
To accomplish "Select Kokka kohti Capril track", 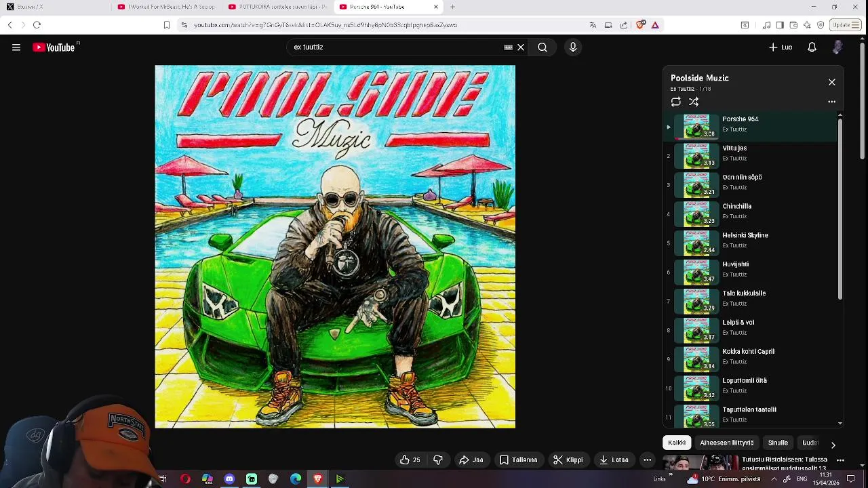I will 750,360.
